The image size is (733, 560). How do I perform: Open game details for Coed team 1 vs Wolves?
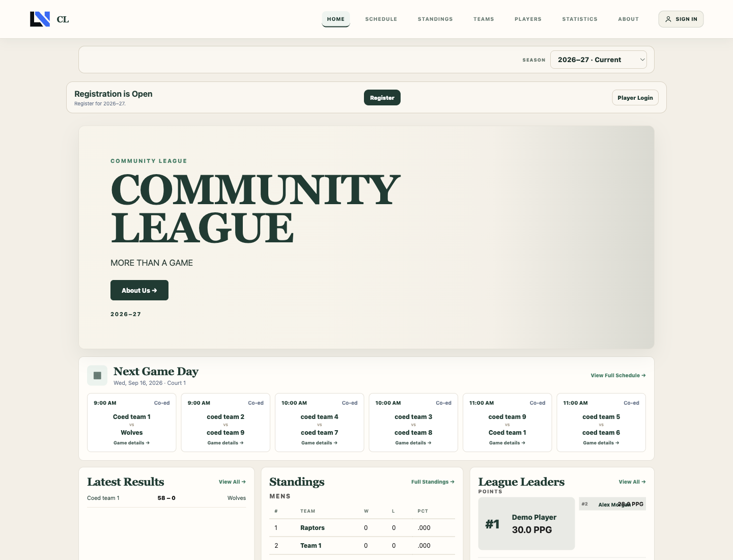[131, 443]
